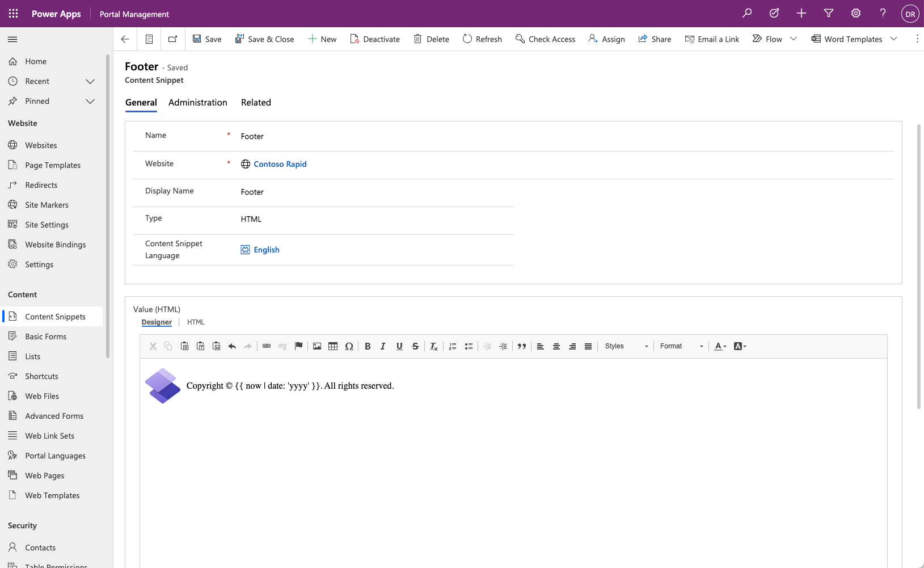This screenshot has height=568, width=924.
Task: Open the English language link
Action: tap(267, 250)
